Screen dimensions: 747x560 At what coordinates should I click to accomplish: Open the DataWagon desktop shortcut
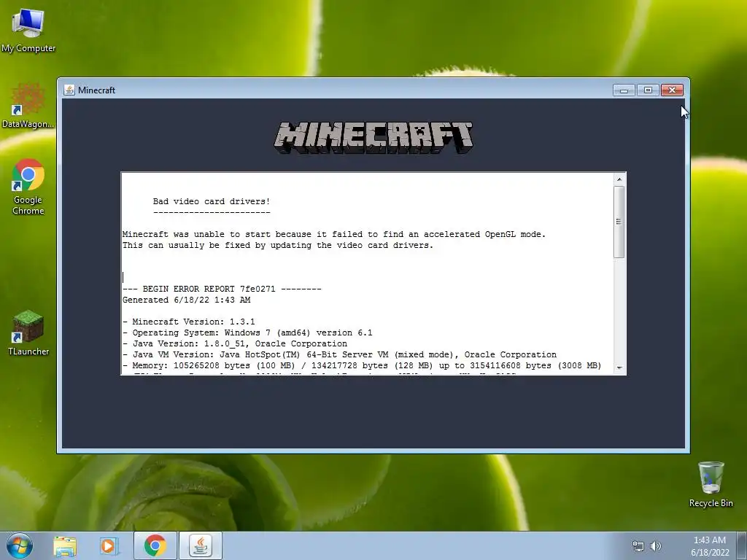pyautogui.click(x=28, y=106)
